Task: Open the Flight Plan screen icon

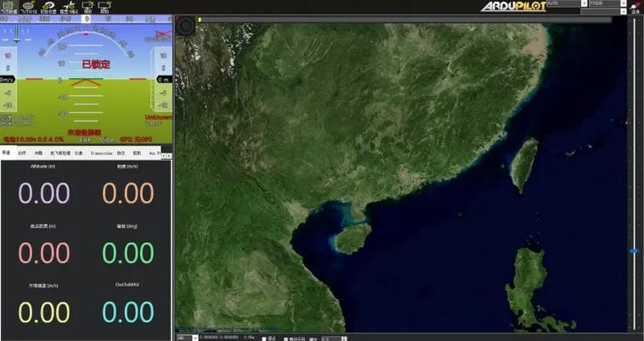Action: click(30, 7)
